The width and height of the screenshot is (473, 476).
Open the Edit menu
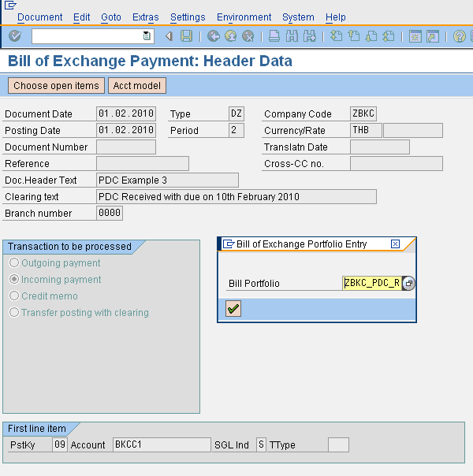point(82,17)
